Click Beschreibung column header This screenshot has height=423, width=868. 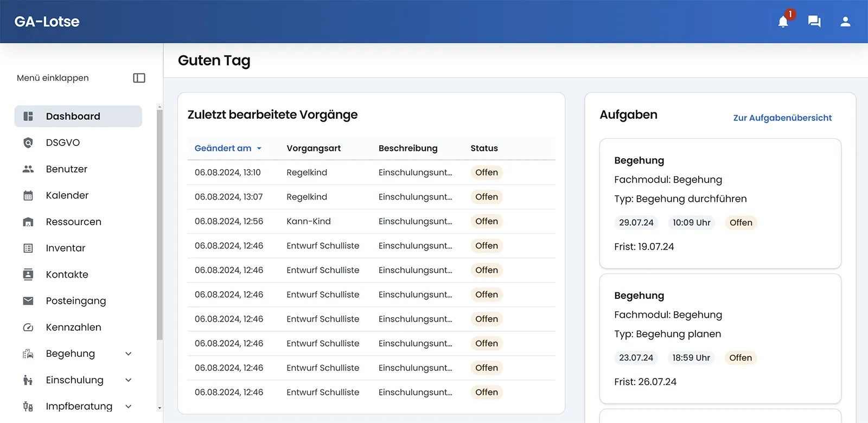[x=408, y=148]
